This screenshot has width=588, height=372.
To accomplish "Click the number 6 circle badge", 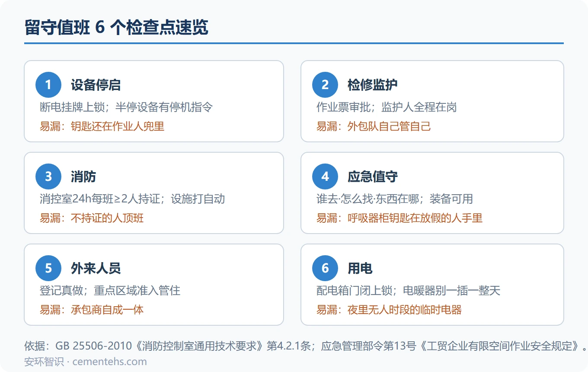I will pos(325,268).
